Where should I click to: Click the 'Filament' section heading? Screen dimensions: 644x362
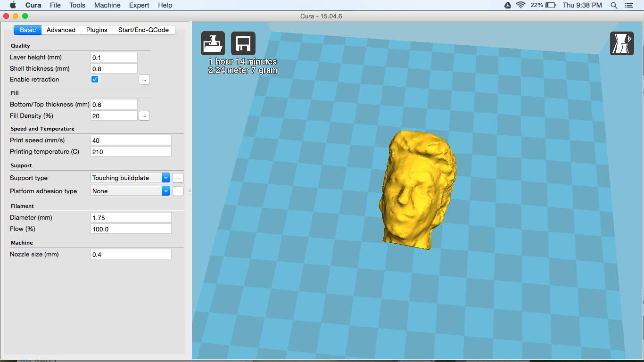22,206
